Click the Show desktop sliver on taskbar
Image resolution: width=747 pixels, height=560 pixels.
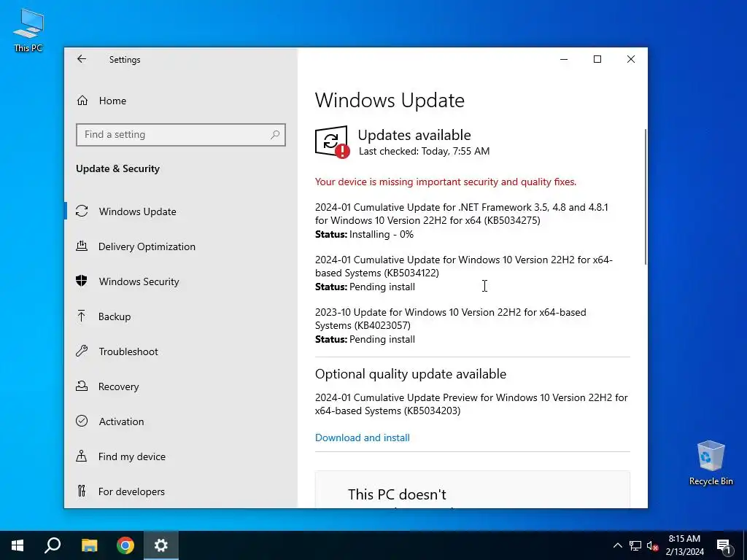745,545
